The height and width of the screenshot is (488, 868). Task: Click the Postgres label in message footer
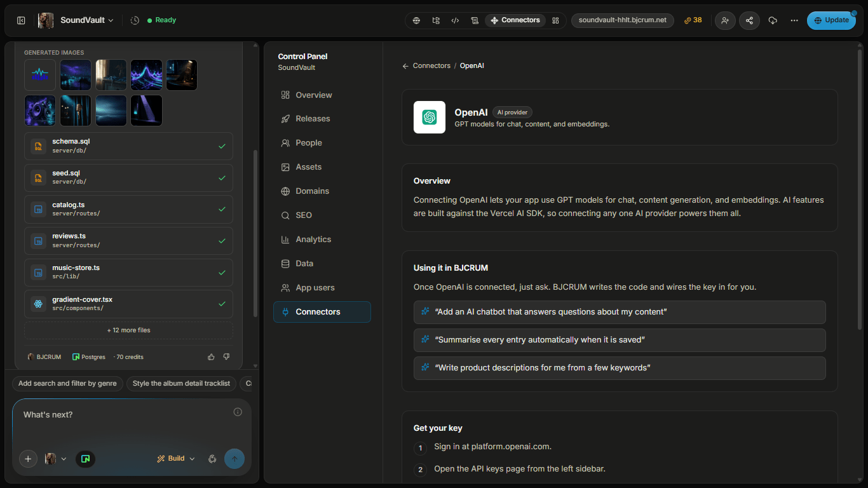tap(89, 357)
